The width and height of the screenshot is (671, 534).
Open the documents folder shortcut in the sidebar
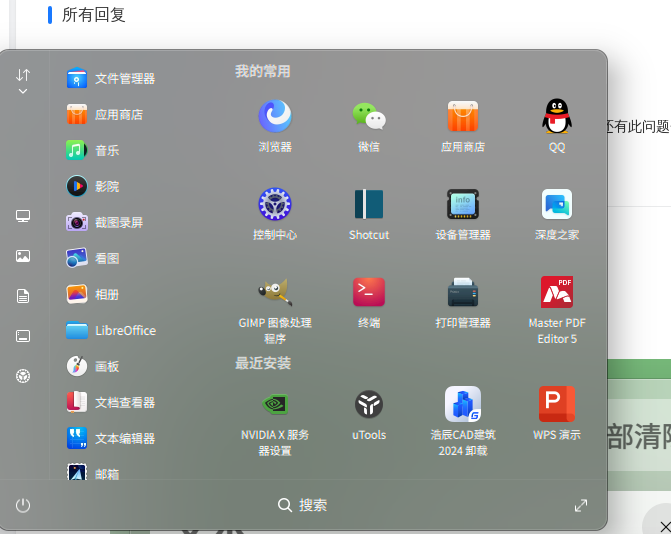click(23, 296)
